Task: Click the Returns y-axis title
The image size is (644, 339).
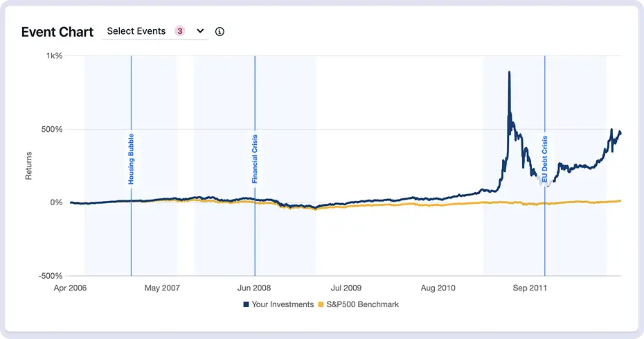Action: pos(28,166)
